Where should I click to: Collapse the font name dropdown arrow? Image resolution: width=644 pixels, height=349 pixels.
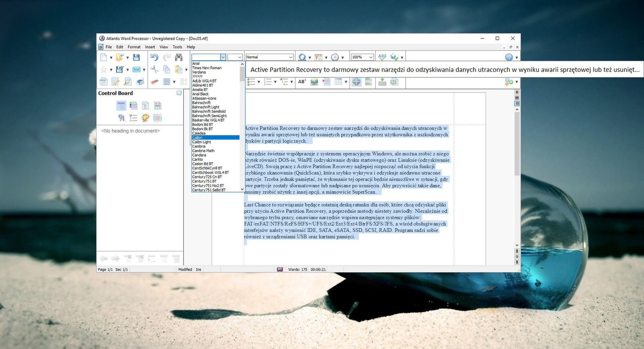click(223, 57)
